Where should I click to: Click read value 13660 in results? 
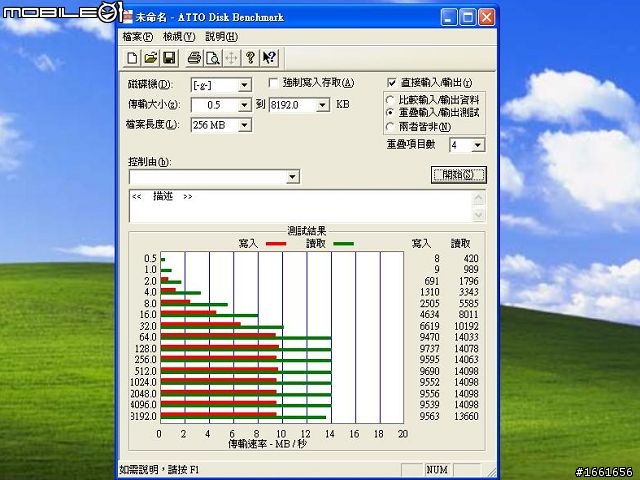[x=466, y=416]
